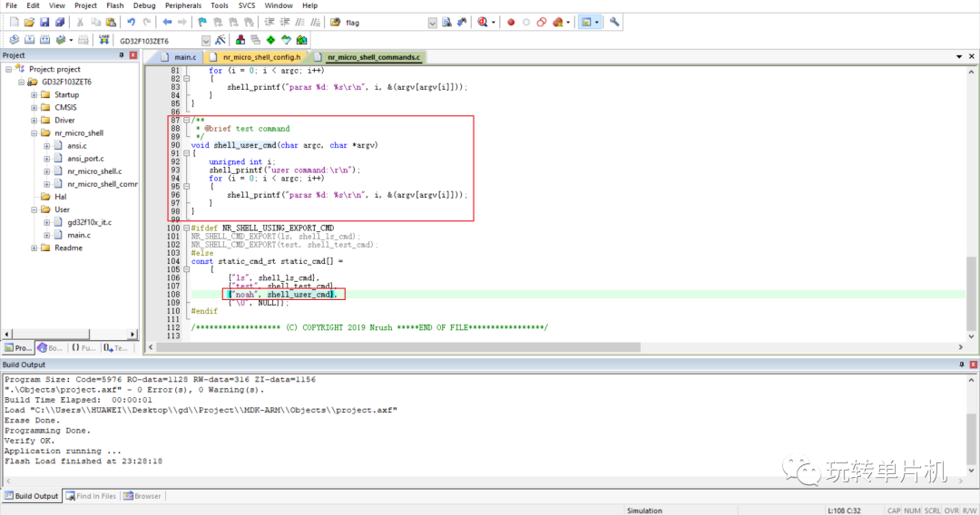Start the debug session magnifier icon
The width and height of the screenshot is (980, 515).
pyautogui.click(x=482, y=22)
